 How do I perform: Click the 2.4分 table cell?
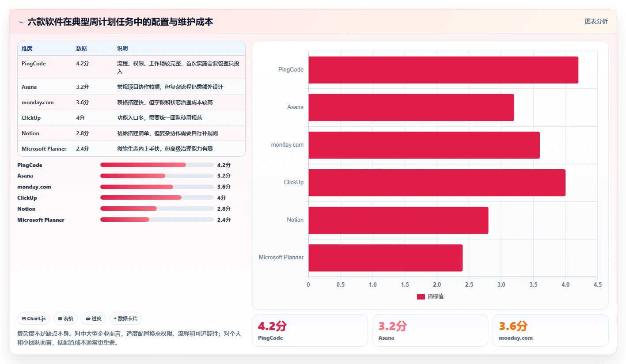click(83, 149)
